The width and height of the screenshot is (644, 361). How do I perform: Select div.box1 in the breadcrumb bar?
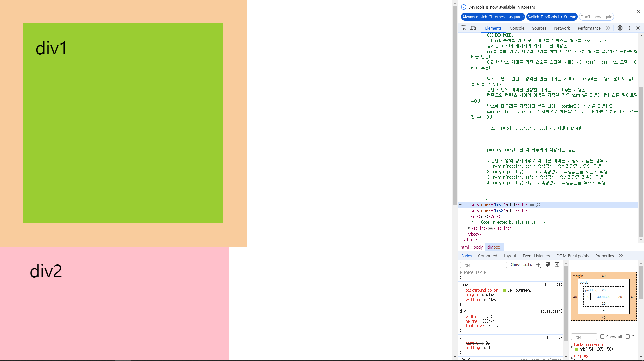pos(495,247)
